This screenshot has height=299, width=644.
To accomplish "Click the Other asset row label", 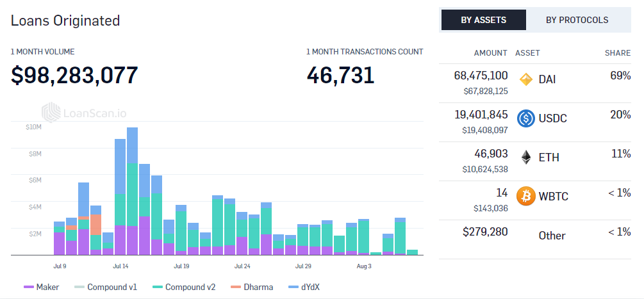I will pyautogui.click(x=552, y=236).
